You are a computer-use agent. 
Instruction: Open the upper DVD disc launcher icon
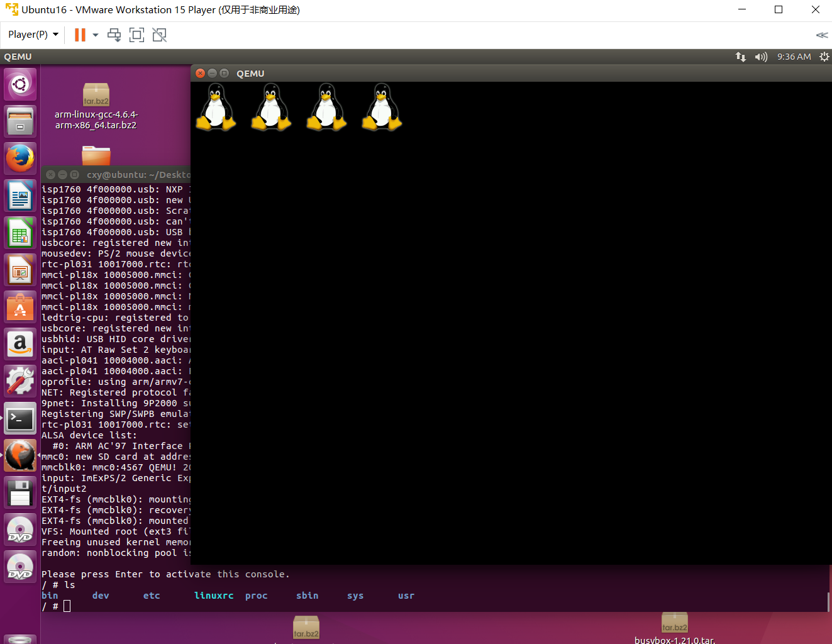pyautogui.click(x=20, y=530)
